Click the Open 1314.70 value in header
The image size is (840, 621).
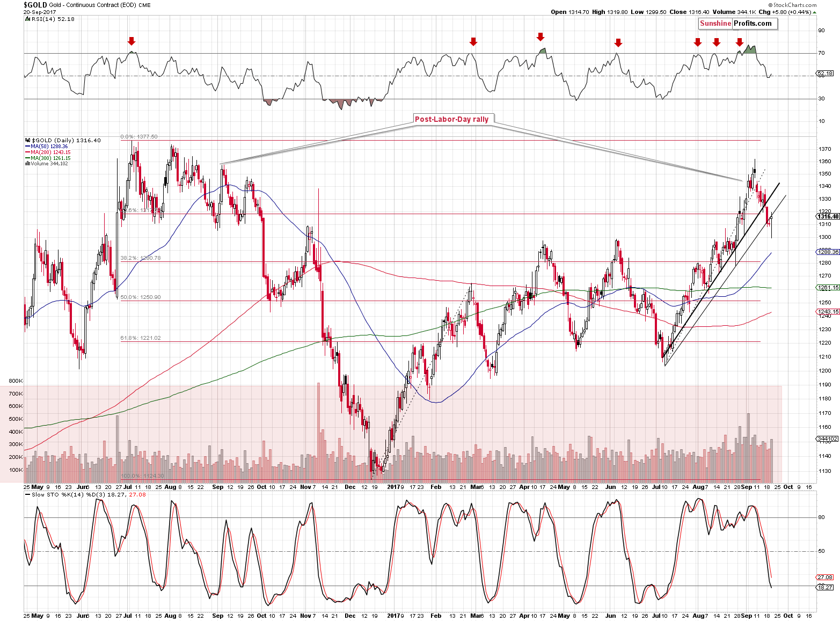tap(569, 12)
